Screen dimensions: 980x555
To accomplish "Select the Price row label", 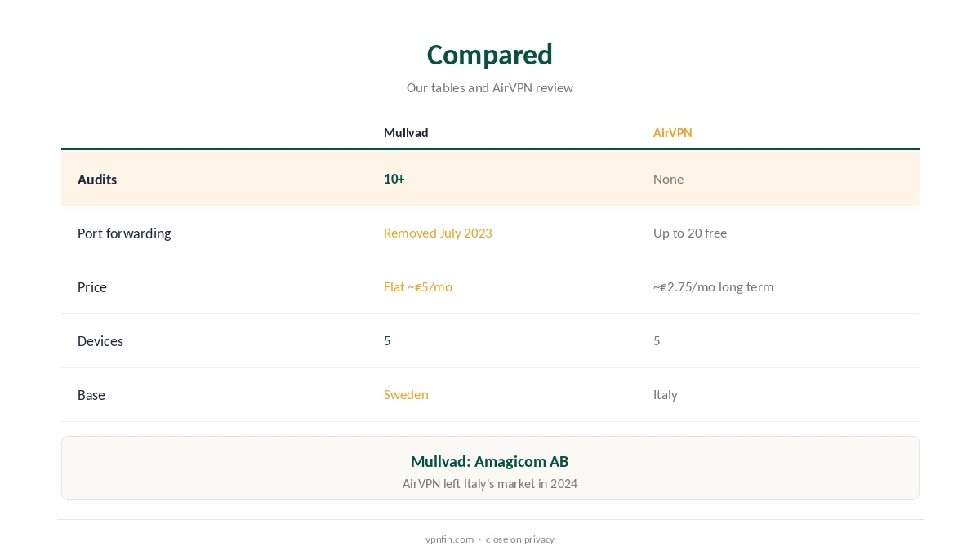I will tap(92, 287).
